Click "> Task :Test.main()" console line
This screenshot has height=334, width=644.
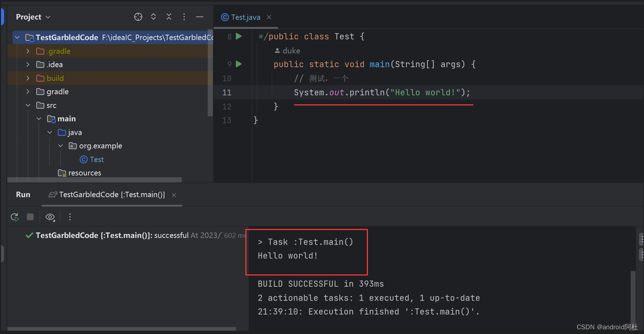tap(305, 242)
